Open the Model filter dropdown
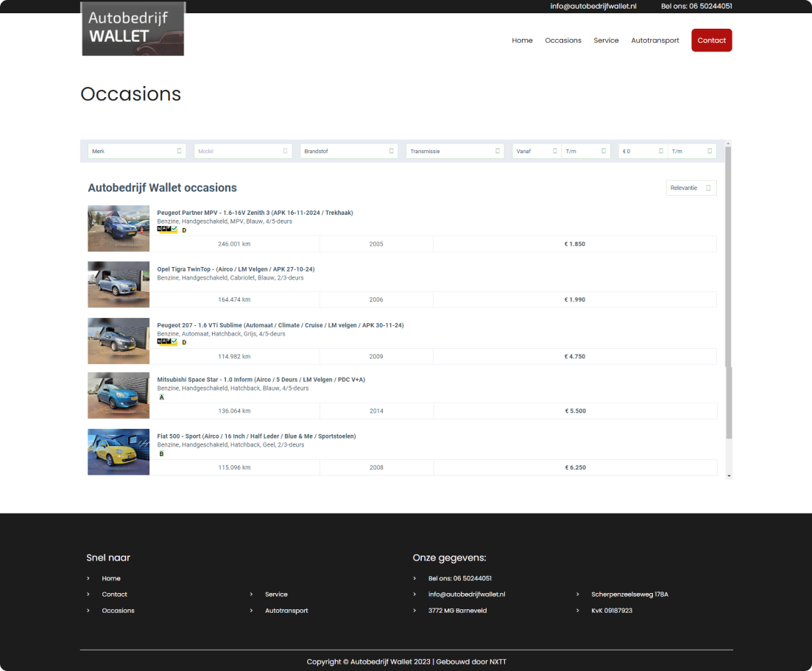The width and height of the screenshot is (812, 671). pos(243,151)
